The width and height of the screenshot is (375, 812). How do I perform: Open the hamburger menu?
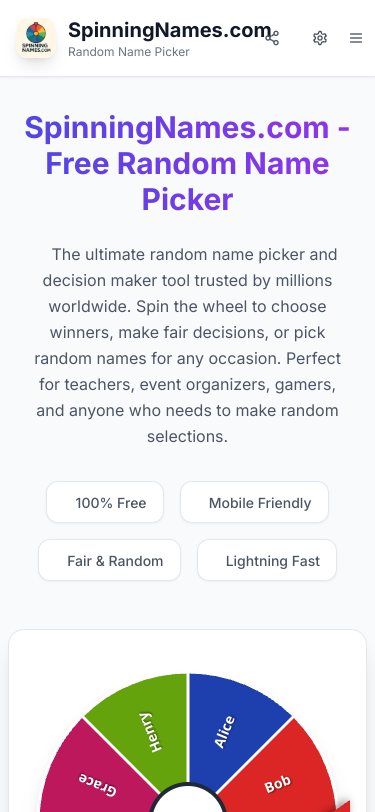click(x=356, y=38)
